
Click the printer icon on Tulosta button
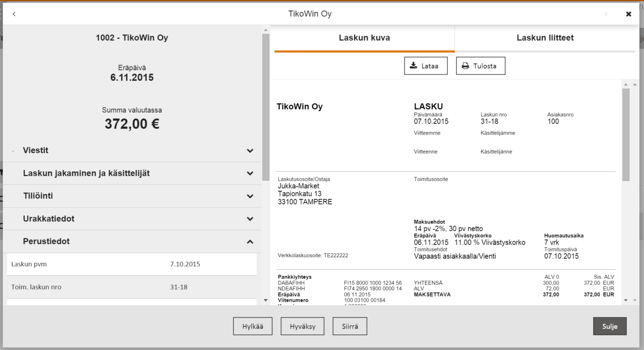pos(465,66)
